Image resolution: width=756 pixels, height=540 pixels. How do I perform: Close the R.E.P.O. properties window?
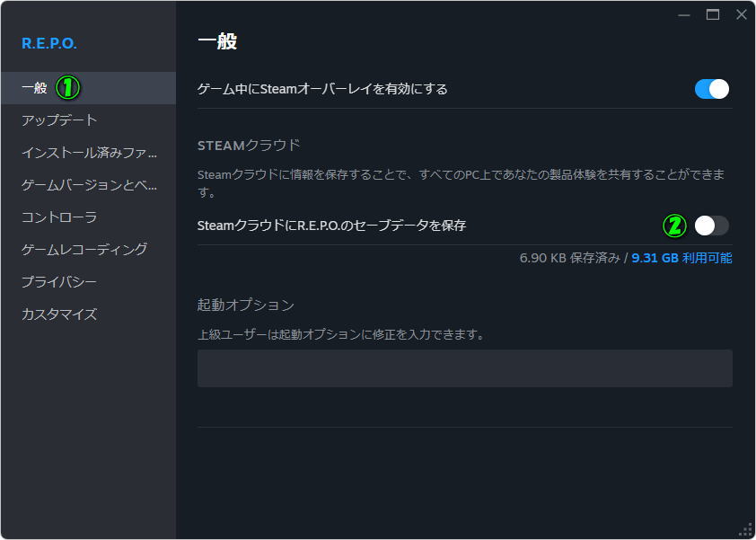(742, 15)
